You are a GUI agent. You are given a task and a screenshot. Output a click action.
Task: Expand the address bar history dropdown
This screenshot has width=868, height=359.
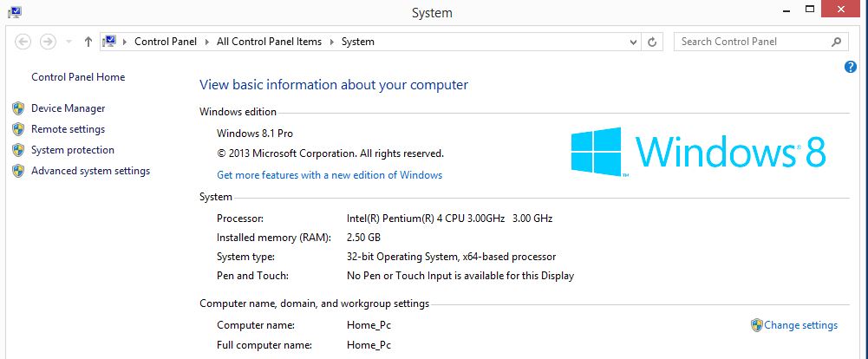[x=634, y=42]
